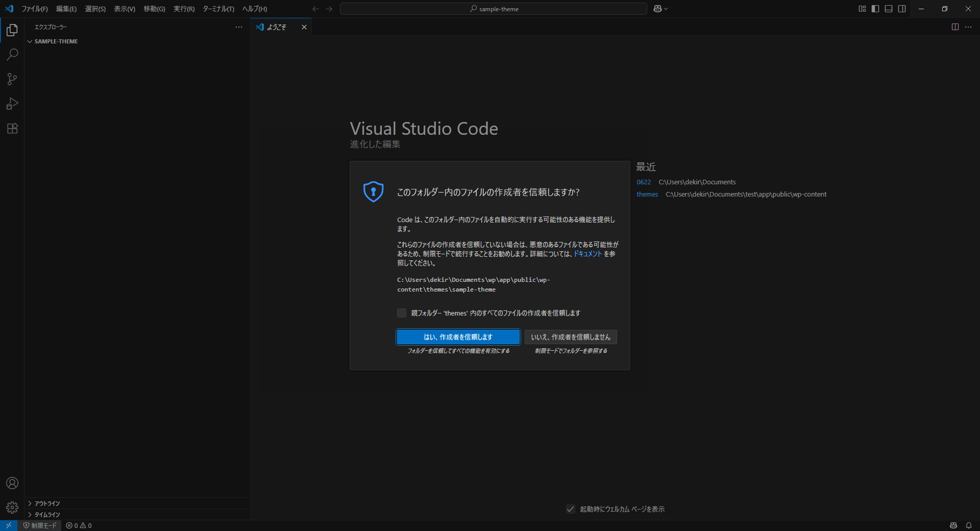Image resolution: width=980 pixels, height=531 pixels.
Task: Click いいえ、作成者を信頼しません button
Action: pyautogui.click(x=571, y=337)
